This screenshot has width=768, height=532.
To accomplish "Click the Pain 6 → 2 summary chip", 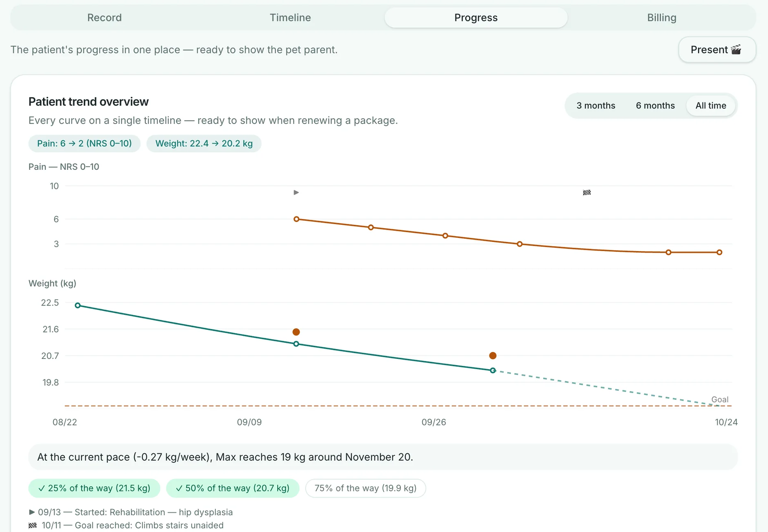I will click(85, 144).
